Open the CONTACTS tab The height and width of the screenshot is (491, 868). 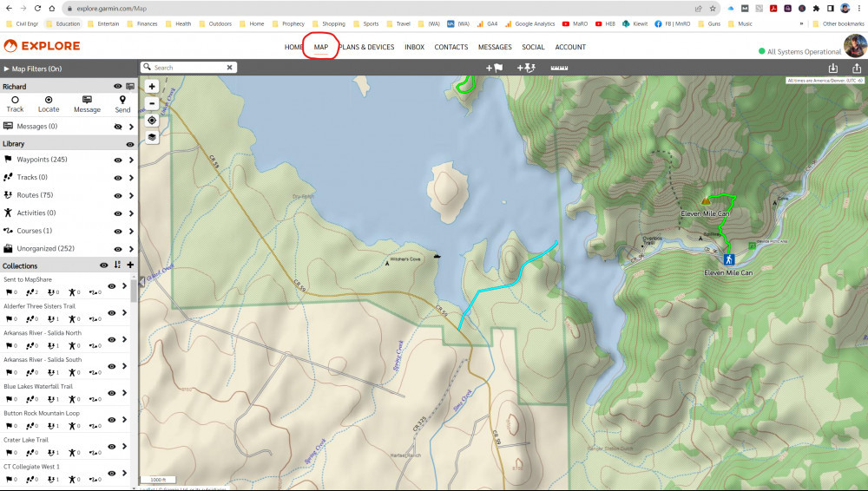tap(451, 47)
